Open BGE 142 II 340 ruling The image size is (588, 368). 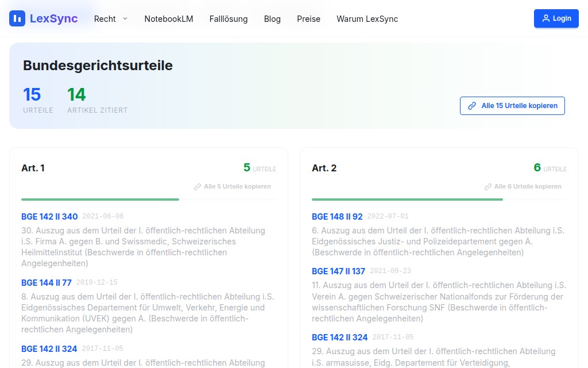tap(49, 217)
